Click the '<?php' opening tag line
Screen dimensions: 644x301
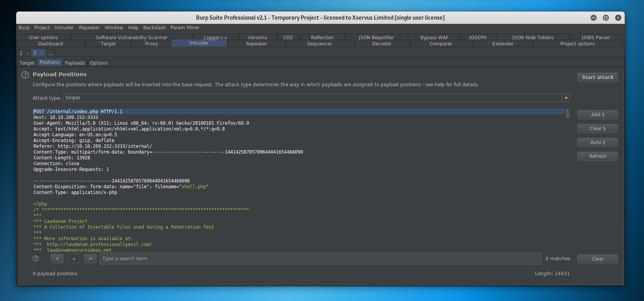point(40,204)
